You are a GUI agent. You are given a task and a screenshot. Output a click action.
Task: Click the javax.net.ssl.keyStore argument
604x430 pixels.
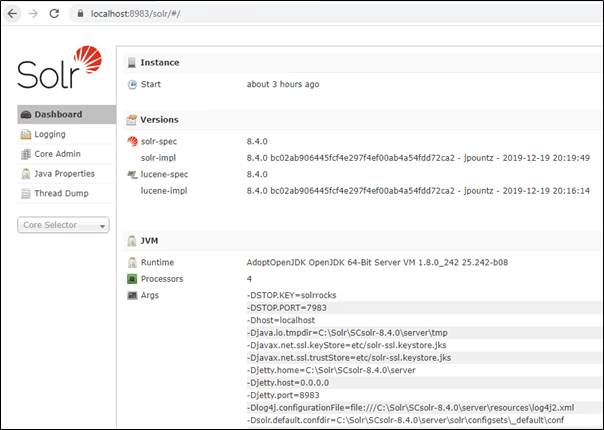point(347,345)
